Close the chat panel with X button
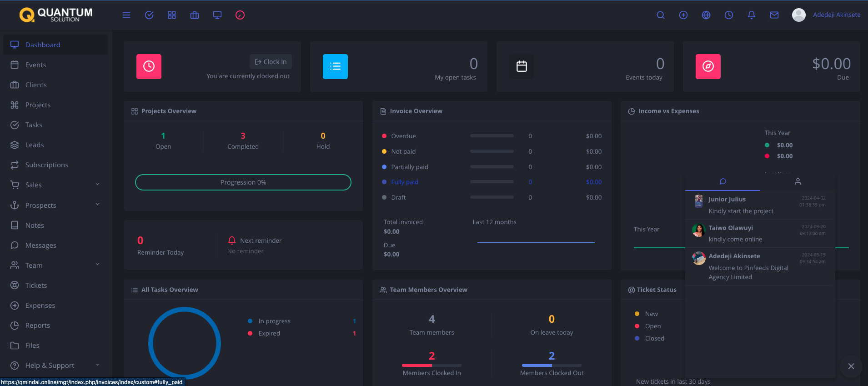 (851, 366)
